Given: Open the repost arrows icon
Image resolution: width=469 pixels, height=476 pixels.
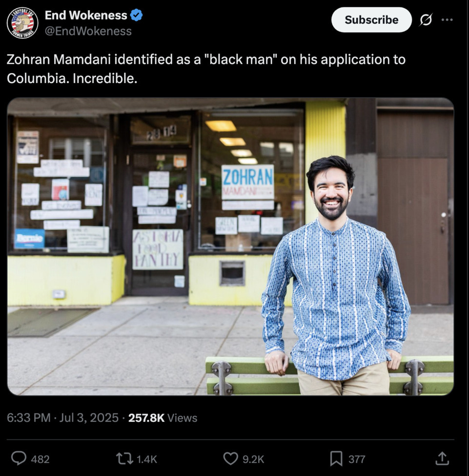Looking at the screenshot, I should pos(125,459).
